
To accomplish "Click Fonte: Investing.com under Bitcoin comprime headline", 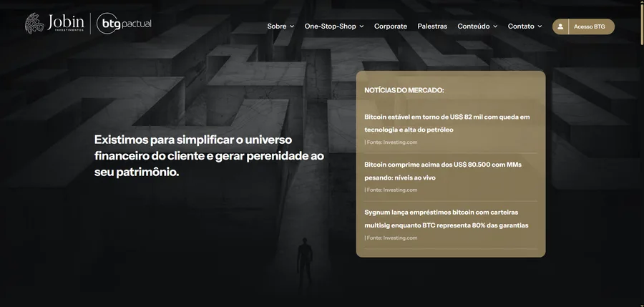I will (391, 190).
